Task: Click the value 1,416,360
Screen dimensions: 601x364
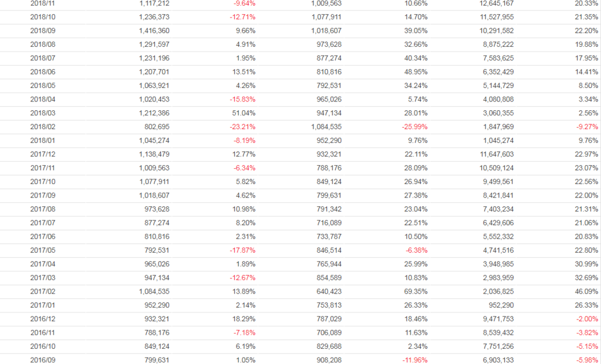Action: [154, 31]
